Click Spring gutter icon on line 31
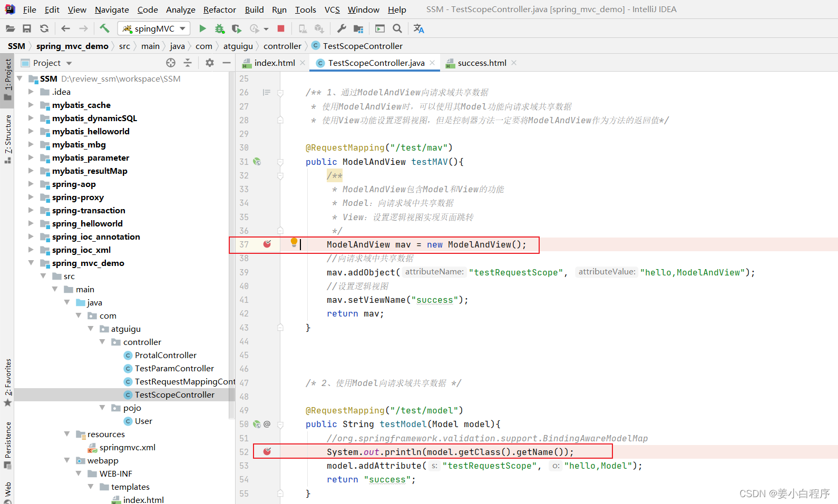Image resolution: width=838 pixels, height=504 pixels. [x=257, y=162]
